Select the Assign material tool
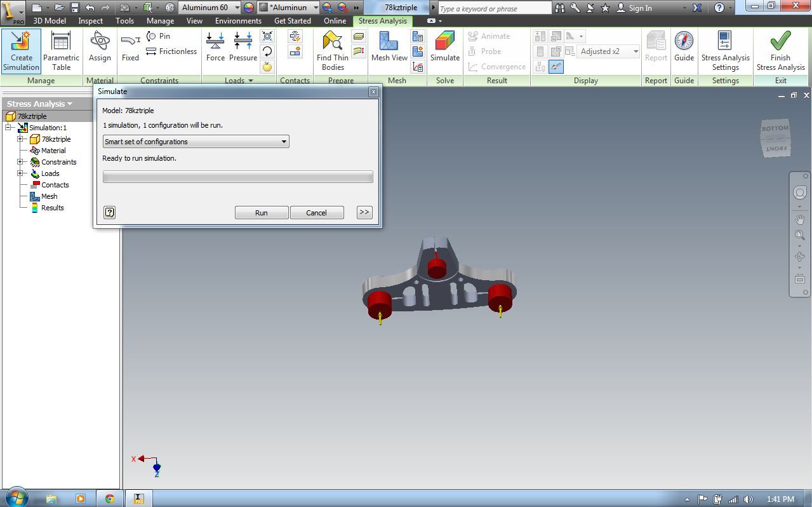 (99, 51)
